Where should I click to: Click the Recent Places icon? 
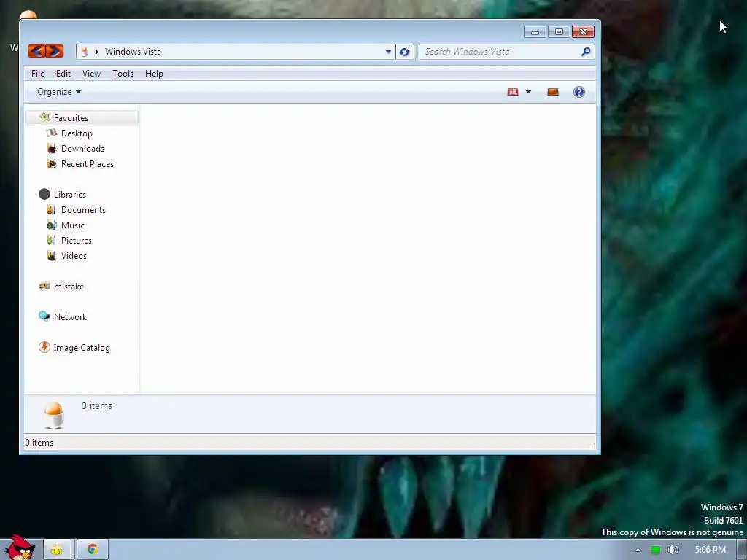click(52, 164)
